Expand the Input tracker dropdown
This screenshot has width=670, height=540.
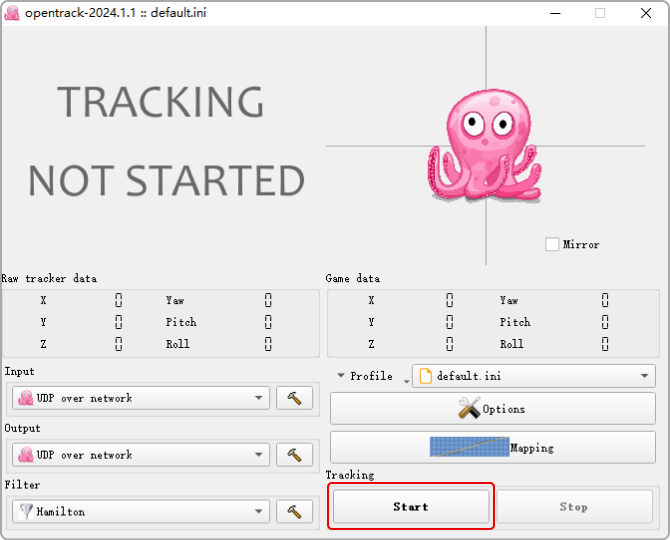(x=140, y=398)
